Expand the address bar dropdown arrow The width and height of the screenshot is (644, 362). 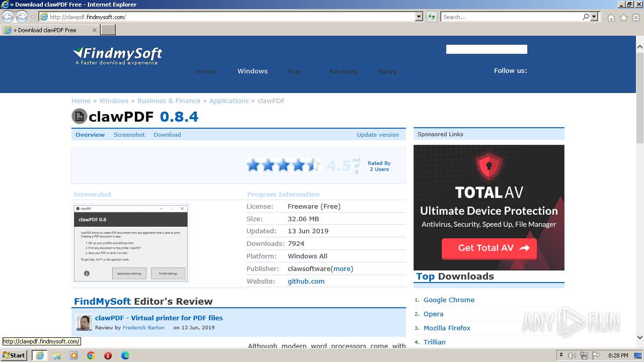(419, 17)
